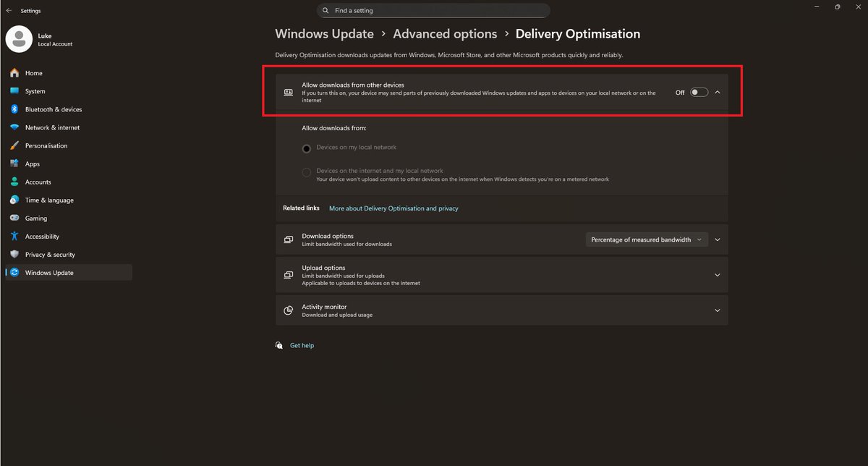
Task: Click the Windows Update sync icon
Action: (14, 273)
